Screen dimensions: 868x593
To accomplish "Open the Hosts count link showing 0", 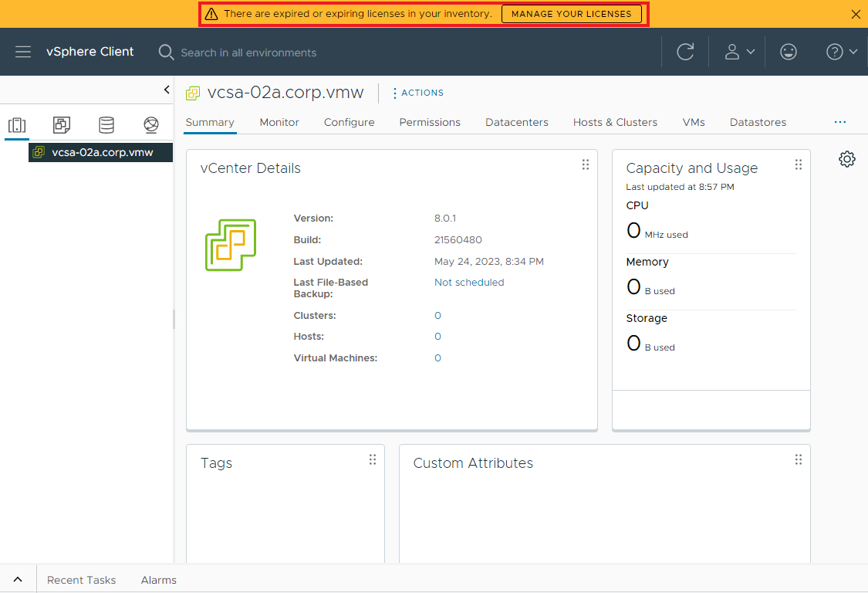I will click(437, 336).
